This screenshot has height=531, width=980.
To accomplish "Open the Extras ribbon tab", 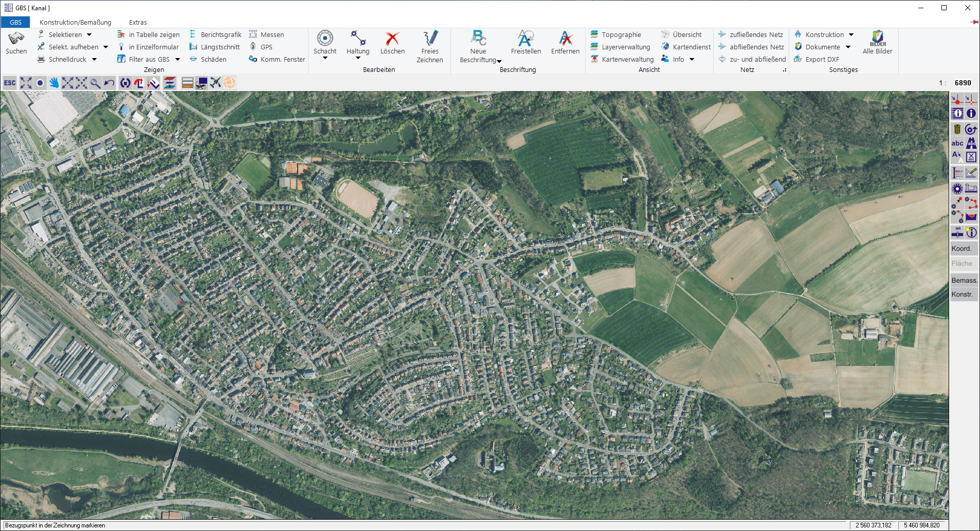I will point(138,22).
